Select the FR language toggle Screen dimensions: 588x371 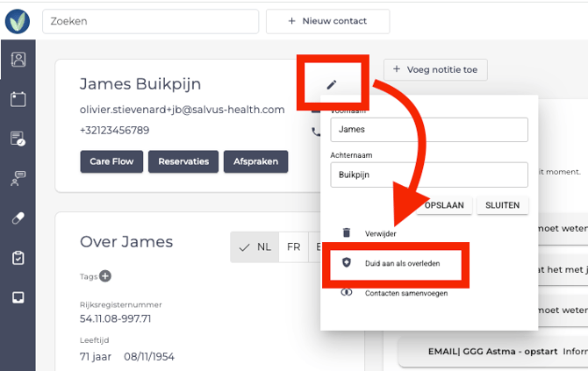[x=294, y=247]
